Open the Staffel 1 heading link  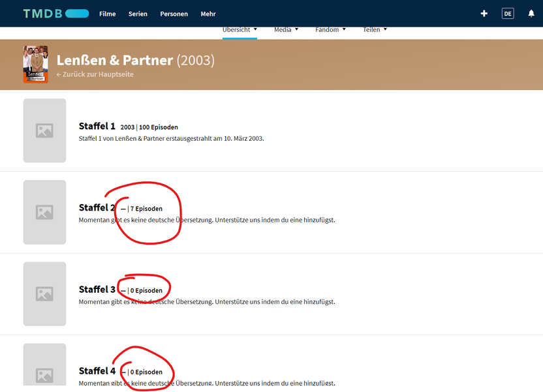[x=97, y=126]
